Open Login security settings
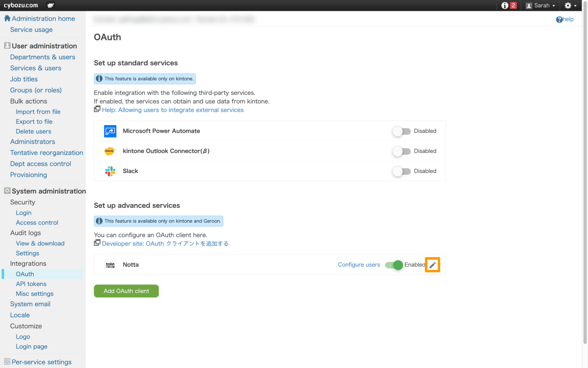 pyautogui.click(x=24, y=213)
